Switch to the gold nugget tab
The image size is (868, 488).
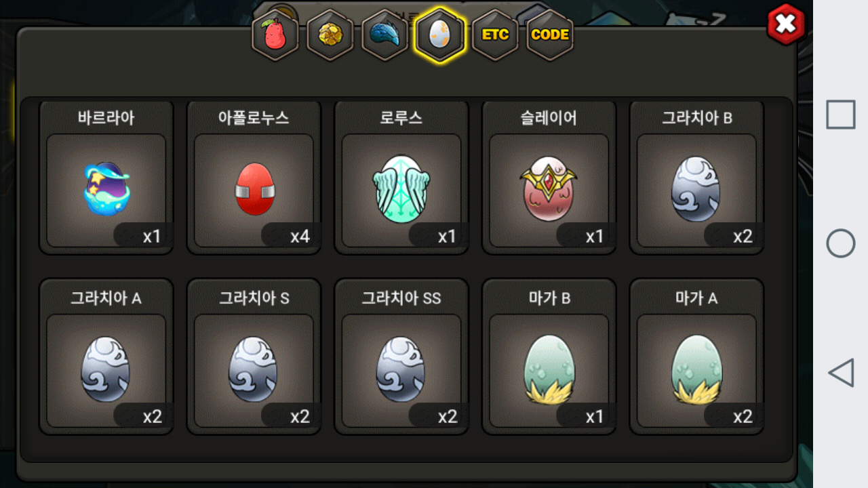330,35
